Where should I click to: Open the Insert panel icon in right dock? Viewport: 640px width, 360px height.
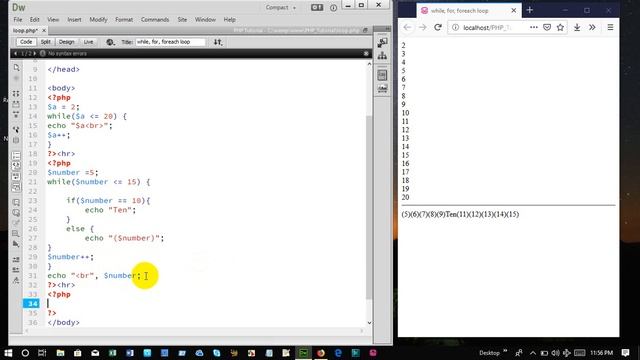(382, 42)
